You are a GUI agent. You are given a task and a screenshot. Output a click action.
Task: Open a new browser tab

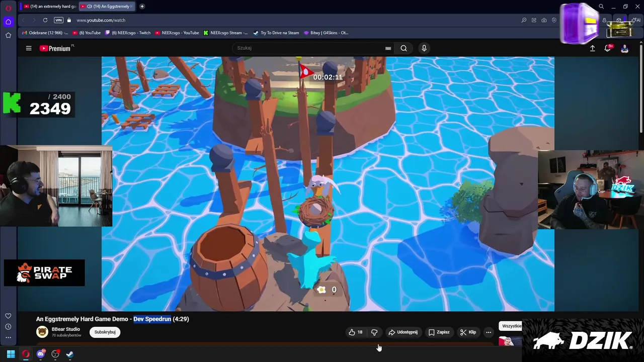(x=142, y=6)
